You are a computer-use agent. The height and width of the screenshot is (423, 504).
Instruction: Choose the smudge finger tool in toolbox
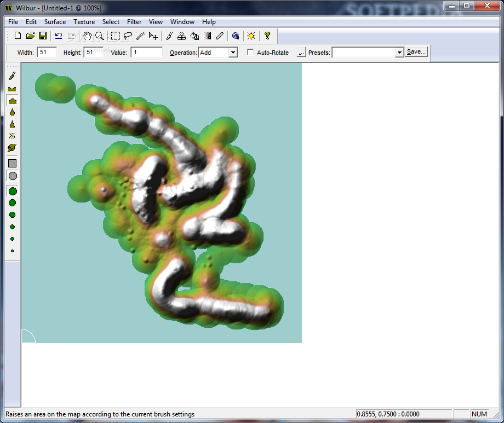pos(12,148)
